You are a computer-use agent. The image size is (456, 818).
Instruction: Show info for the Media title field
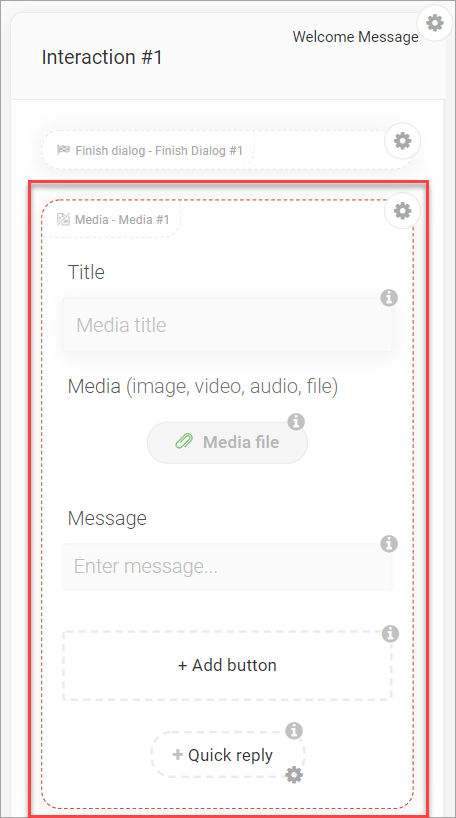coord(389,298)
